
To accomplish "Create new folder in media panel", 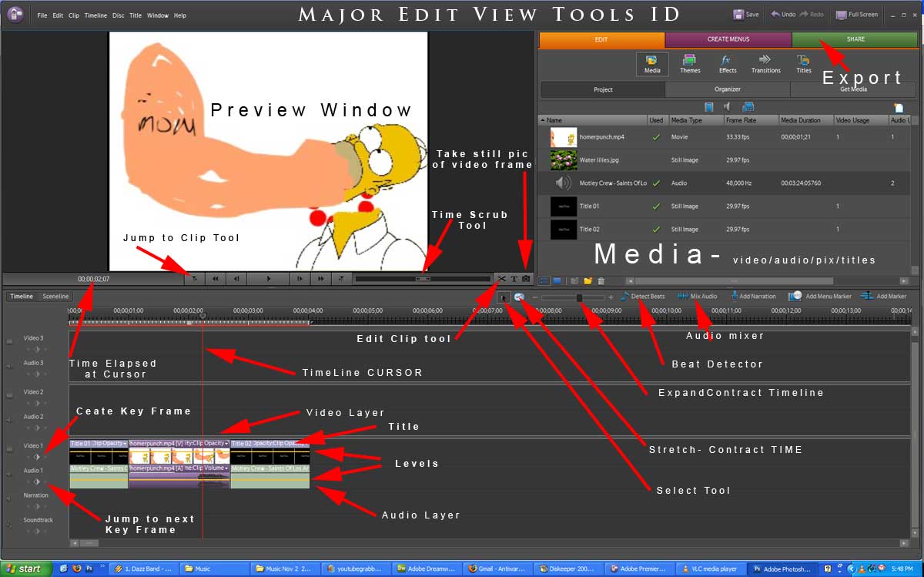I will tap(588, 281).
